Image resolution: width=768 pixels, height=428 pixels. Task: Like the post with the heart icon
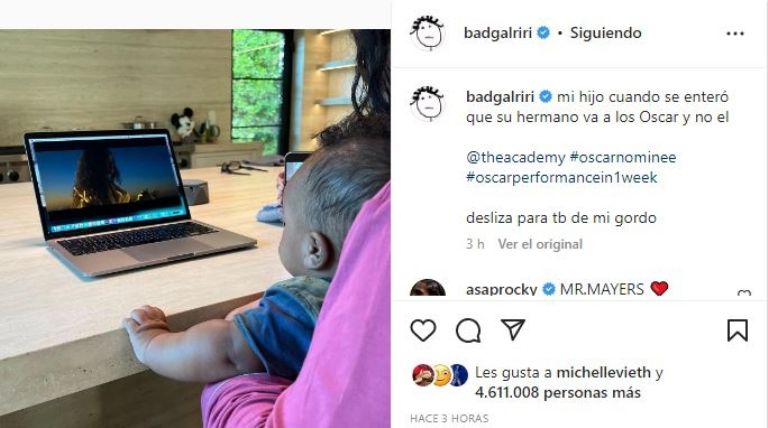423,330
